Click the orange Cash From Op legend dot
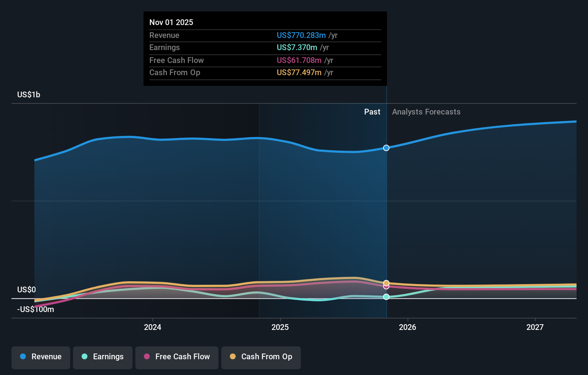 pyautogui.click(x=233, y=357)
